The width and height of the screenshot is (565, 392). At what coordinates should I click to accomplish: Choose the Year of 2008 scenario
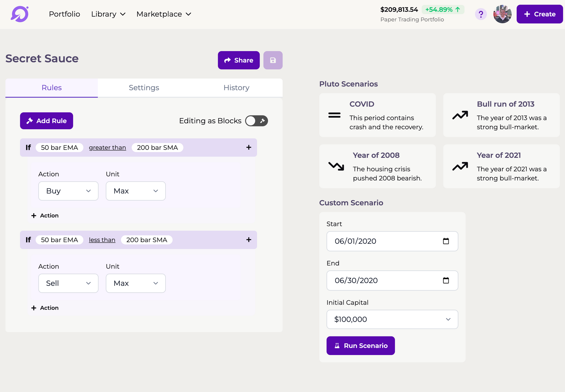[377, 166]
